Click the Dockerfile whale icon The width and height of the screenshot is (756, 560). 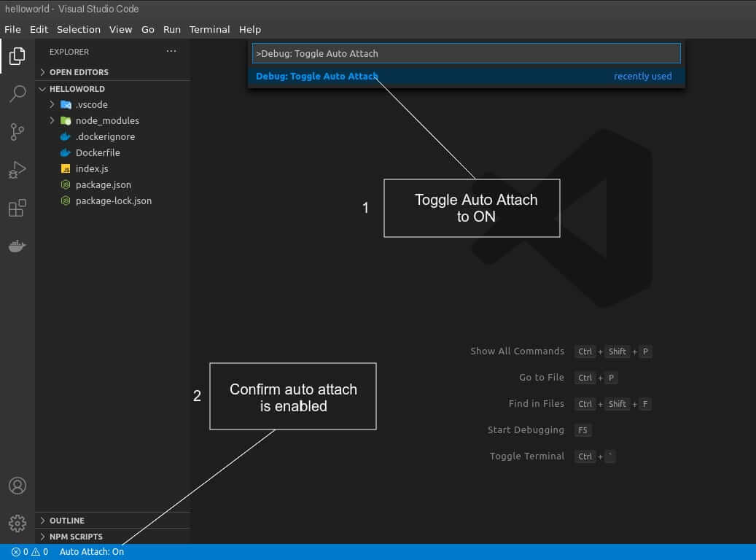click(66, 152)
